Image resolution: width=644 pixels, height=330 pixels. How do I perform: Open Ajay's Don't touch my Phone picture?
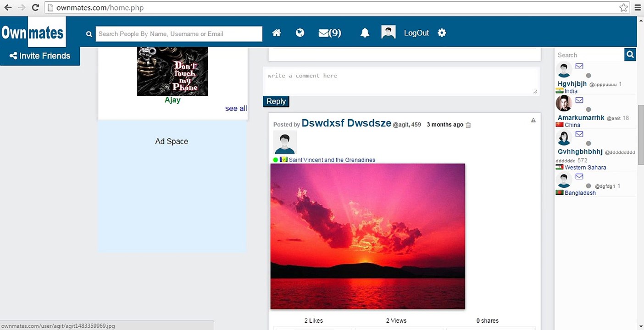[x=172, y=71]
